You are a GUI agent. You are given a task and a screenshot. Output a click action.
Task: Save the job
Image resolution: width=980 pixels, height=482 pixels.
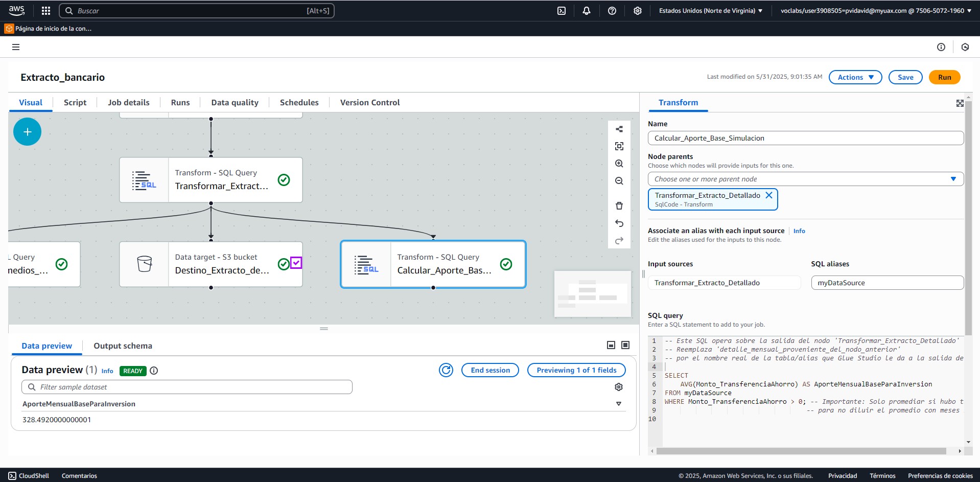(x=905, y=77)
